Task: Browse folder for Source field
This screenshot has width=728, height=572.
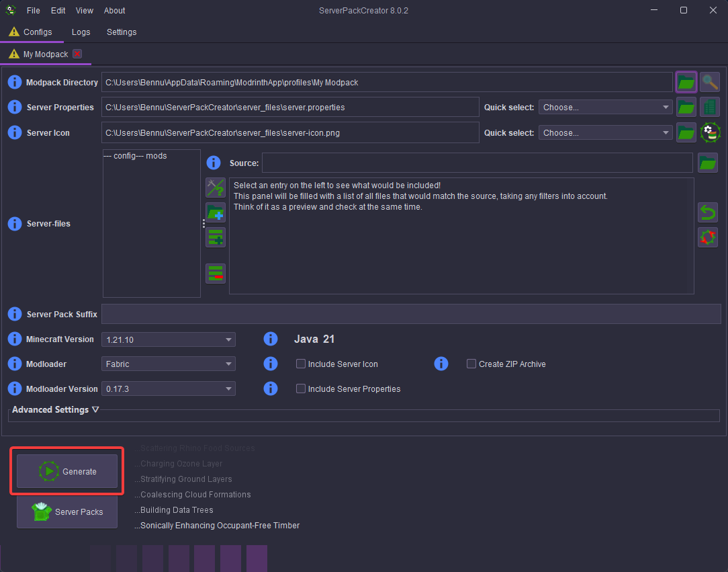Action: pyautogui.click(x=708, y=163)
